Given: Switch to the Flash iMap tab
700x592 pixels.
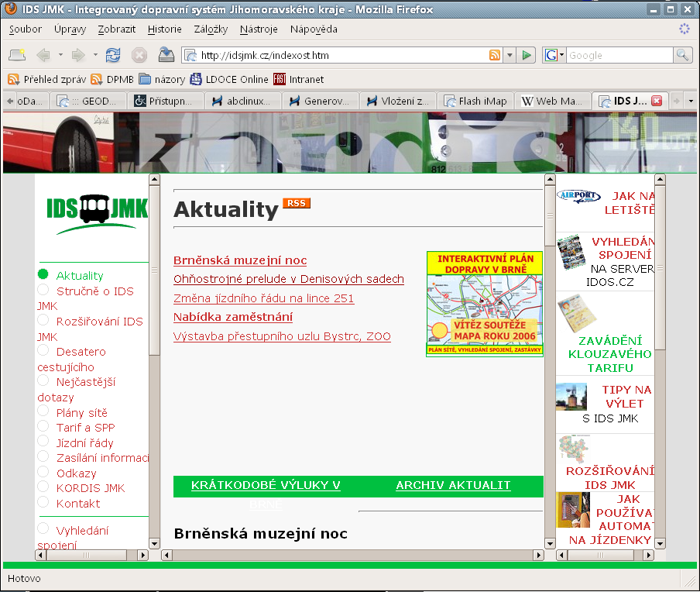Looking at the screenshot, I should click(x=476, y=102).
